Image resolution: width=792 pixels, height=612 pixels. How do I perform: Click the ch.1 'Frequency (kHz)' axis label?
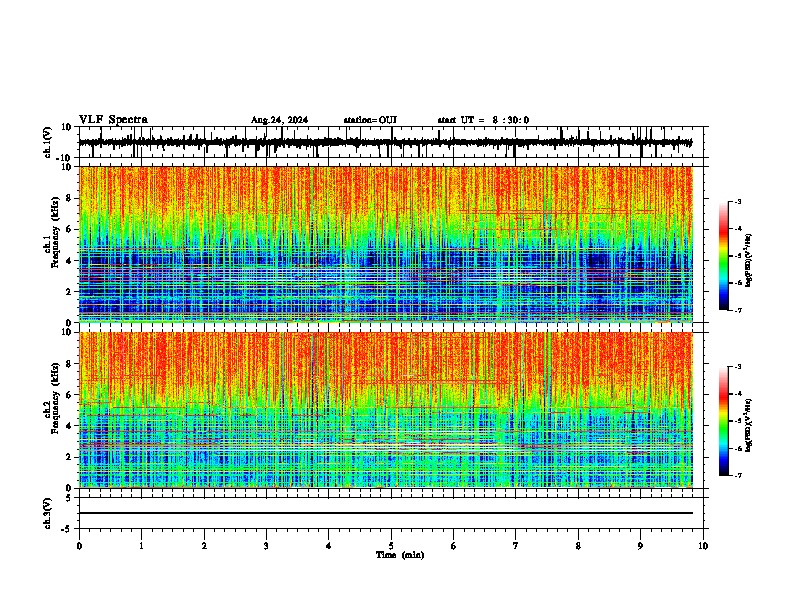[55, 232]
